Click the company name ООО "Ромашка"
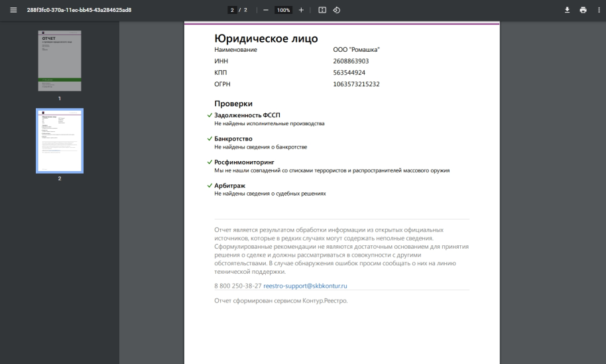606x364 pixels. coord(356,50)
